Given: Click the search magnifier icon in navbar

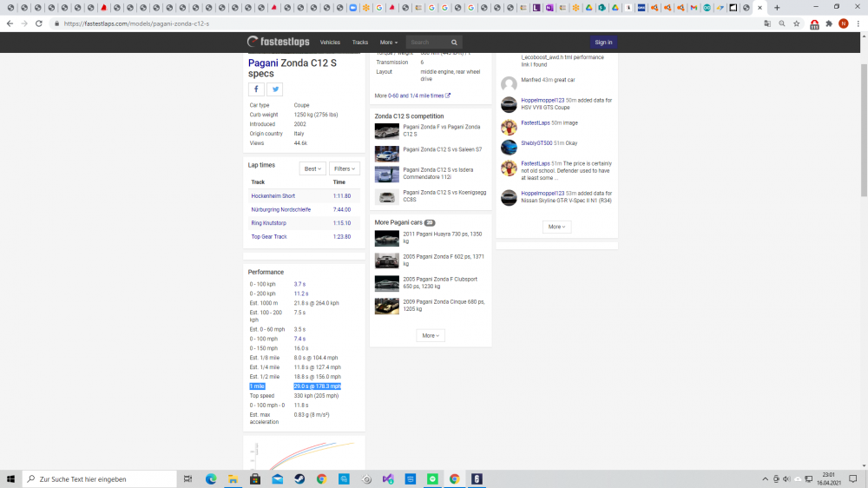Looking at the screenshot, I should tap(454, 43).
